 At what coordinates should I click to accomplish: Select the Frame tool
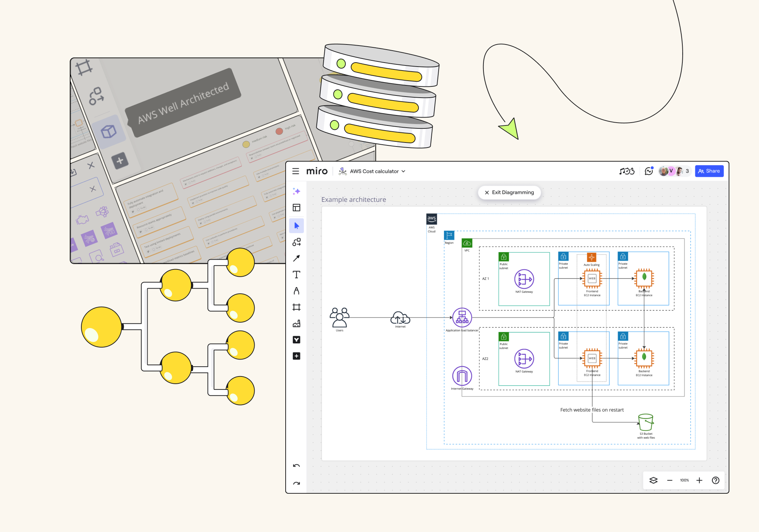click(x=297, y=307)
